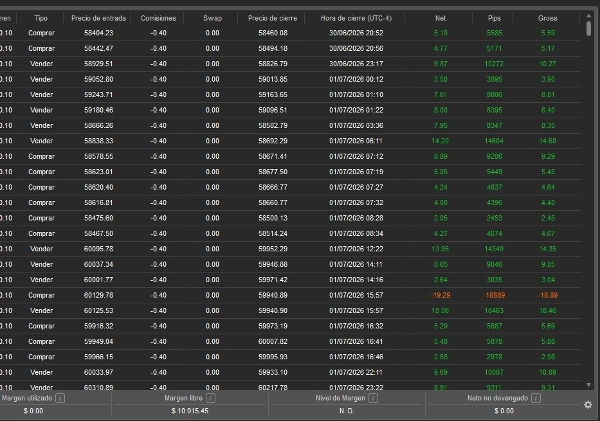This screenshot has height=421, width=600.
Task: Click info icon beside Nivel de Margen
Action: 373,398
